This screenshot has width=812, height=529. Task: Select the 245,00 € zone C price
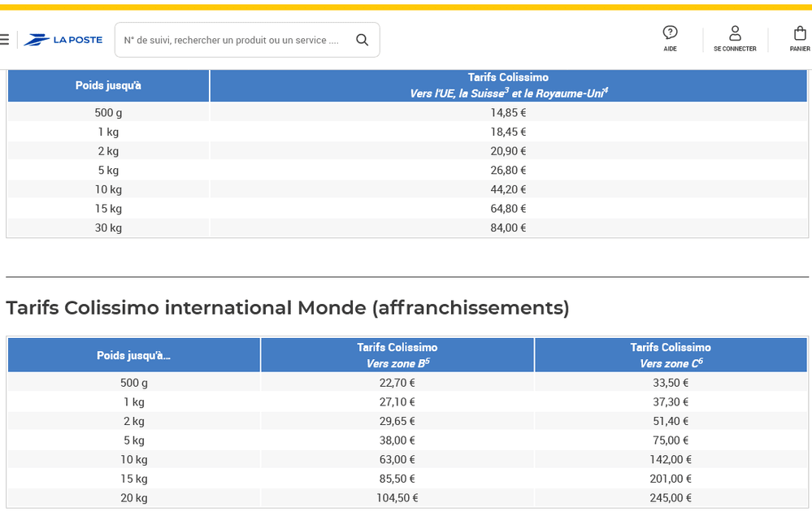671,497
